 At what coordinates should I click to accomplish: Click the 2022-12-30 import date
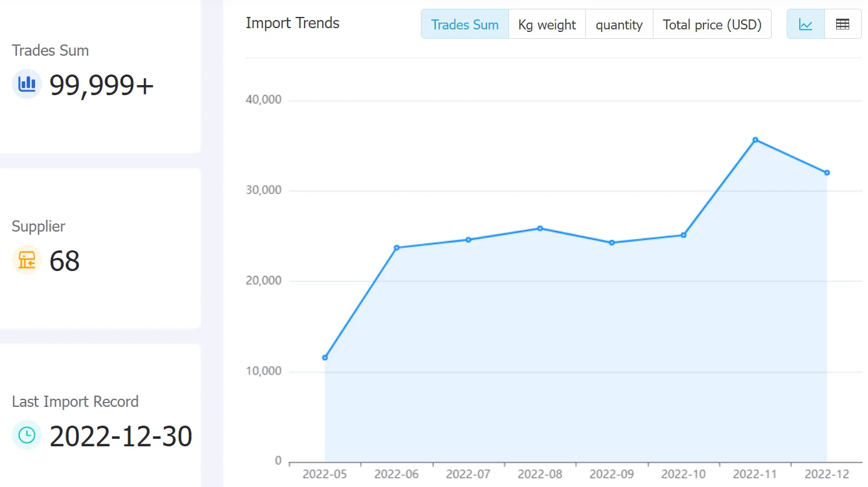click(x=121, y=436)
